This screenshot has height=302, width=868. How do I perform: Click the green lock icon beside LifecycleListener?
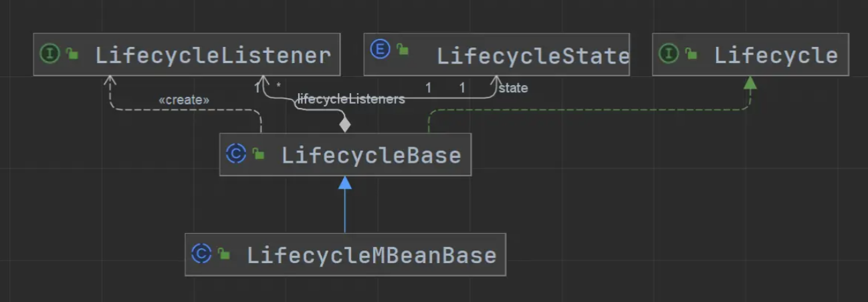point(72,55)
